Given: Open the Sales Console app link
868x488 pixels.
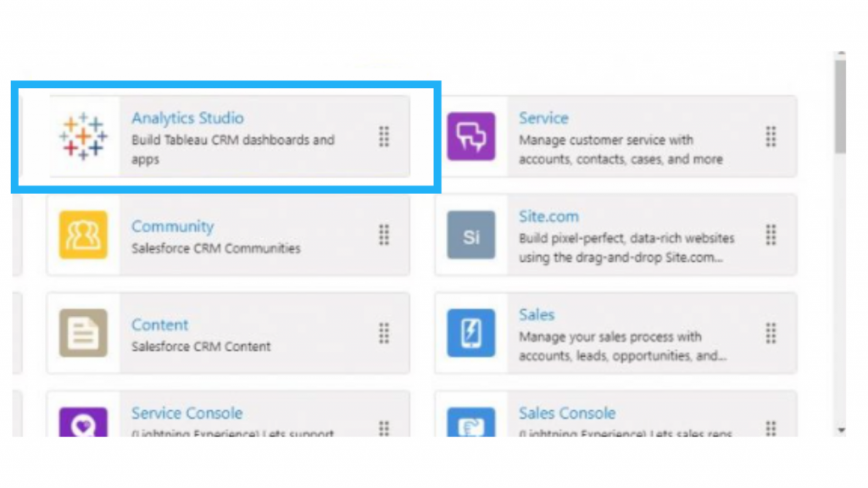Looking at the screenshot, I should point(567,413).
